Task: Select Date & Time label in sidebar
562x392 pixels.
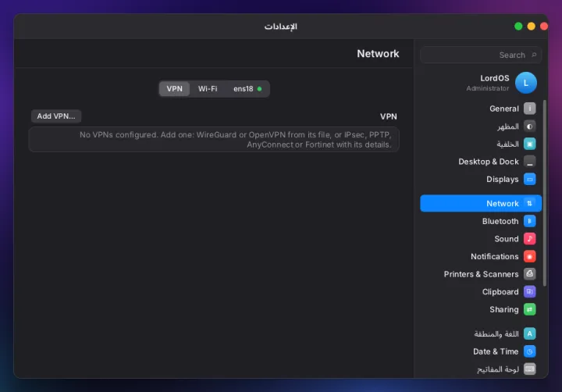Action: point(496,351)
